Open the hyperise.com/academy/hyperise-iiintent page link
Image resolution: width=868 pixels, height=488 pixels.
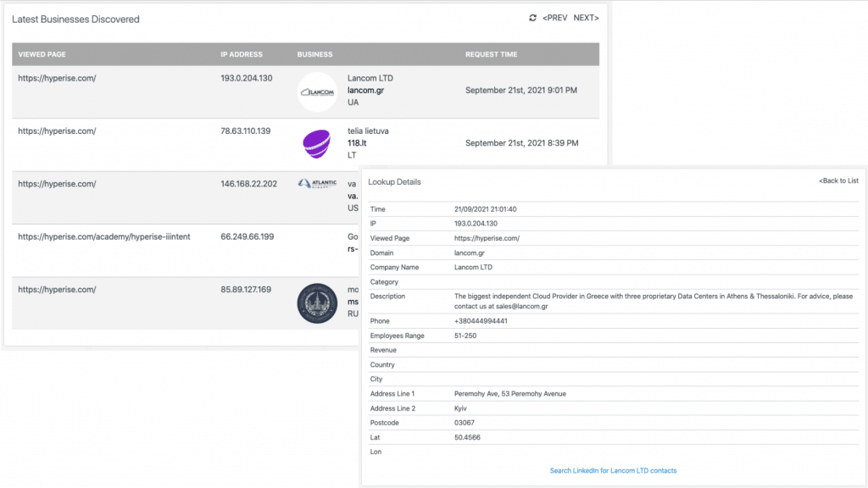[104, 236]
